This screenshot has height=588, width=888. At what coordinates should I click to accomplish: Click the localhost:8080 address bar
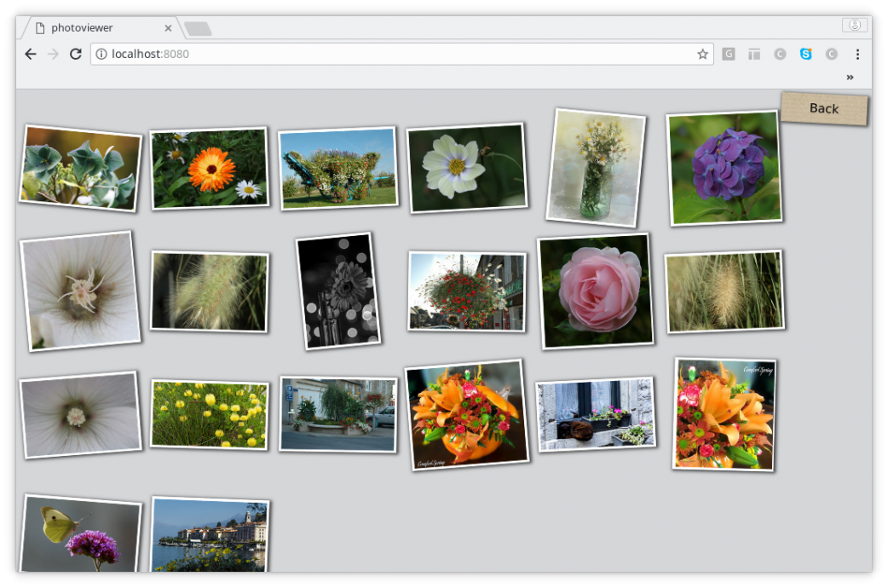tap(401, 55)
